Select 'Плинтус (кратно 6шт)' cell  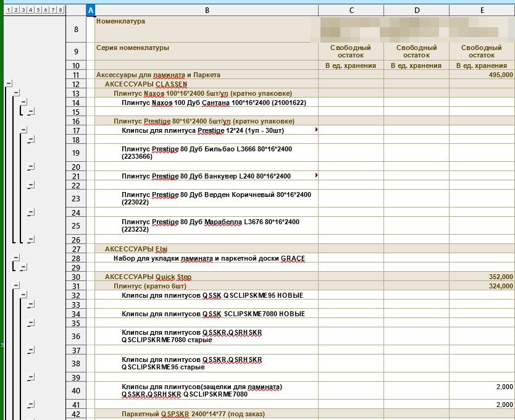[207, 286]
